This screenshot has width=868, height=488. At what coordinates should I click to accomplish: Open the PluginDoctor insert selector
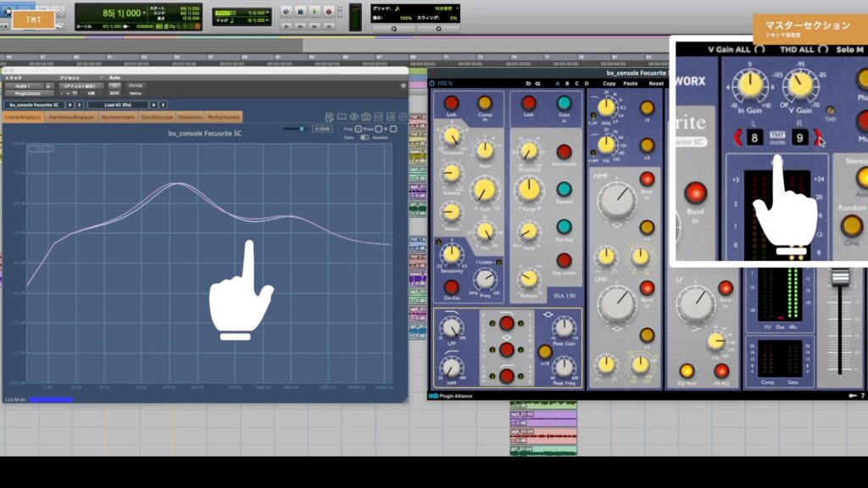28,93
